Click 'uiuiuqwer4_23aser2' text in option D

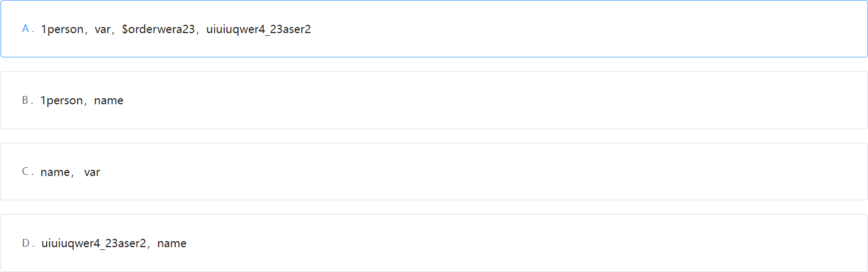(x=94, y=243)
